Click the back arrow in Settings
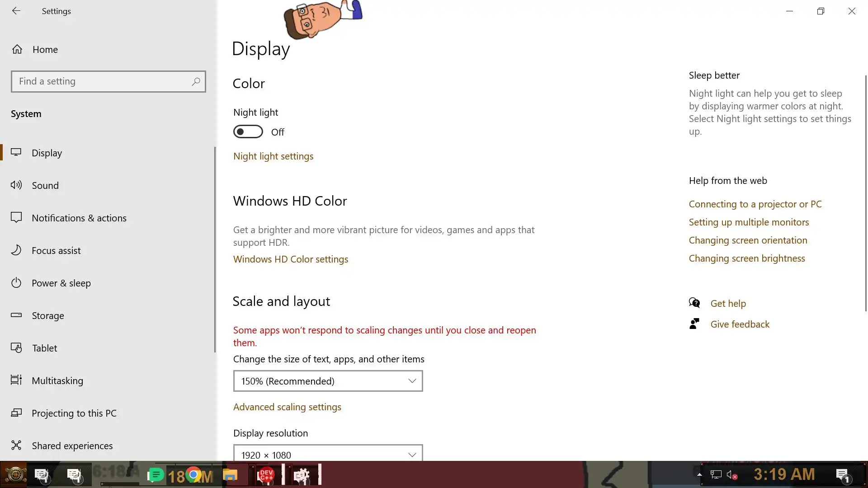The image size is (868, 488). [x=16, y=11]
